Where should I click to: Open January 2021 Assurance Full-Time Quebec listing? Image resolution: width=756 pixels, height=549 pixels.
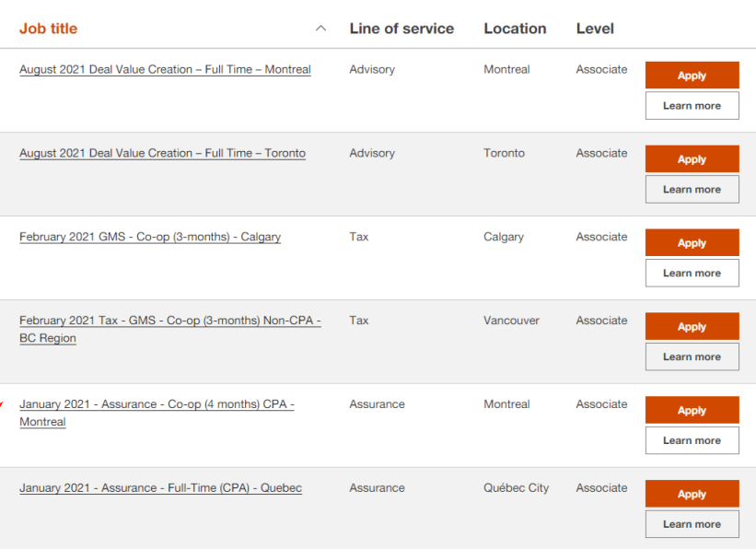[160, 488]
